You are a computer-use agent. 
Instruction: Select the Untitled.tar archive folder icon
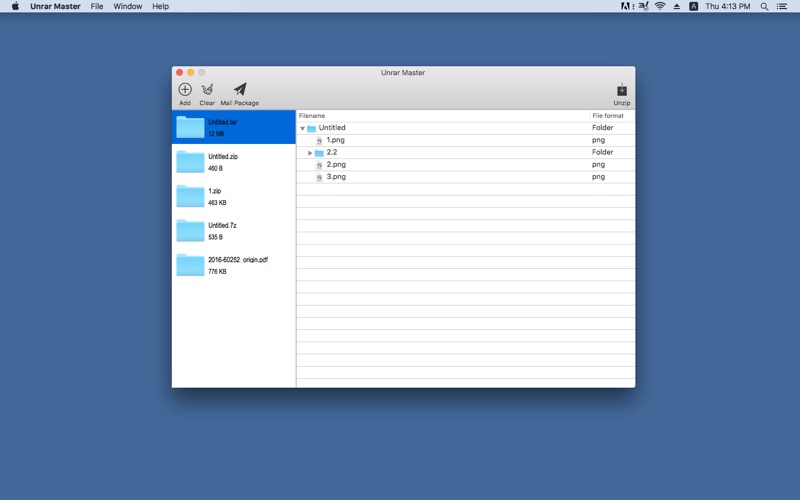190,127
